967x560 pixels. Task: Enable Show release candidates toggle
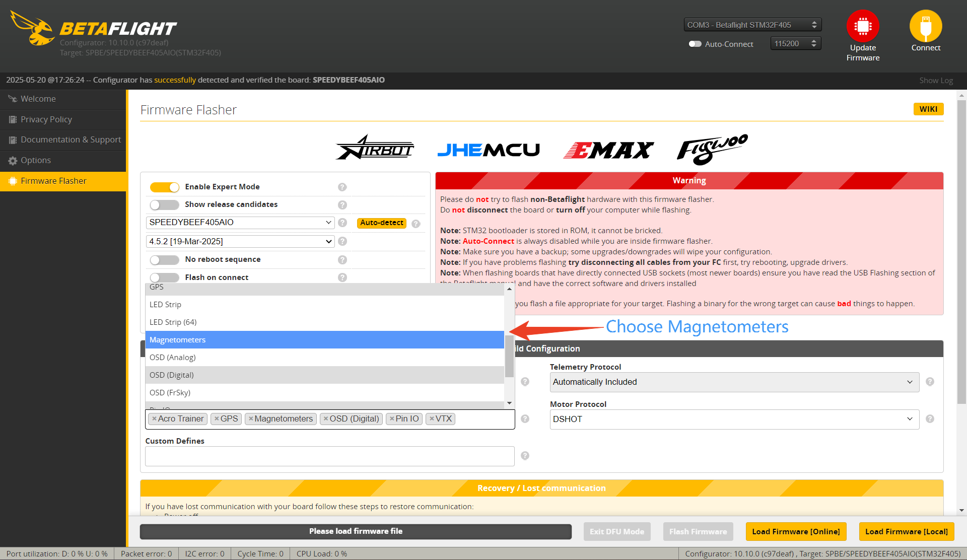coord(165,204)
